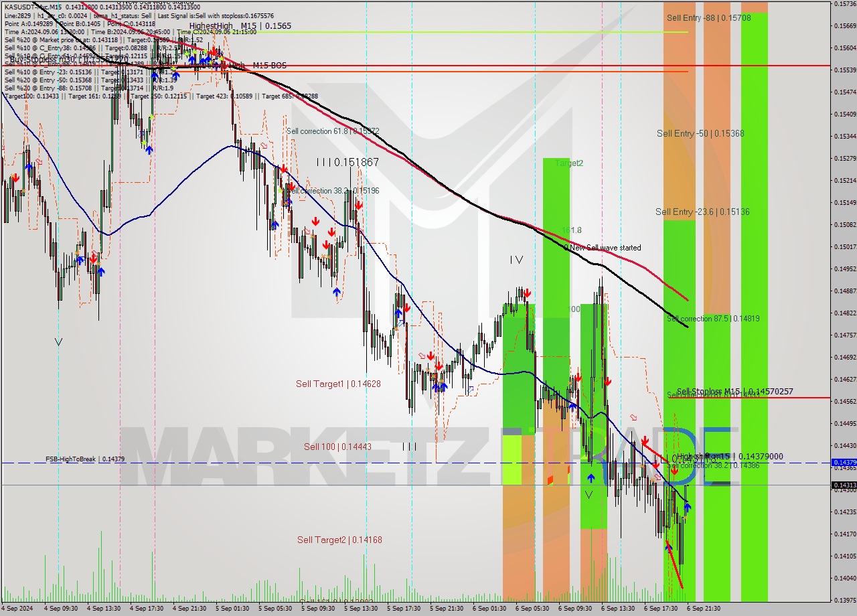Click the blue 0.14379 price tag
The height and width of the screenshot is (616, 857).
[x=844, y=463]
